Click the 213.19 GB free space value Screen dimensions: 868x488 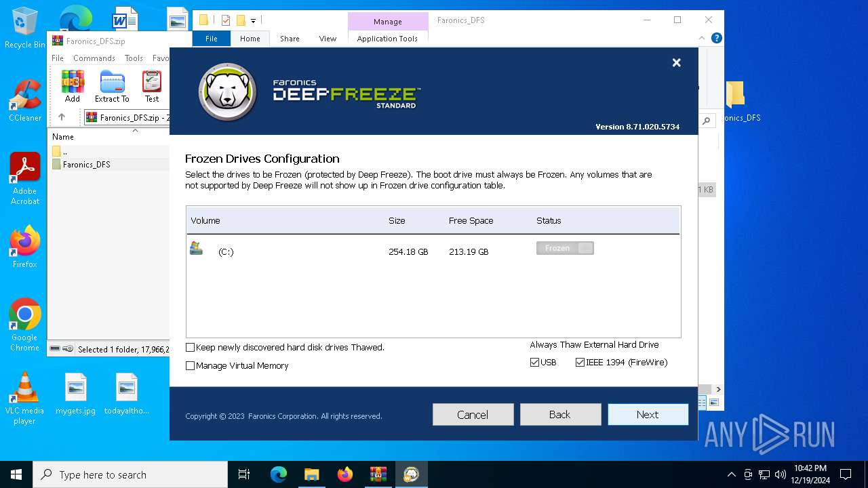point(469,252)
